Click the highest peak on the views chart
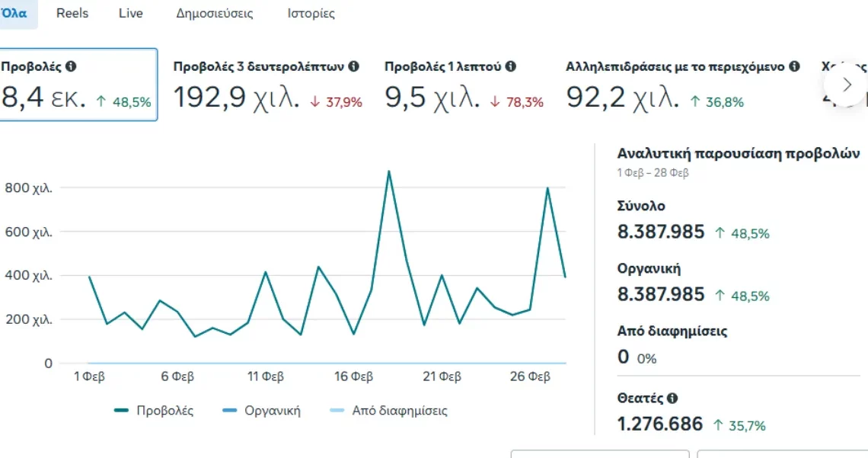 point(389,171)
